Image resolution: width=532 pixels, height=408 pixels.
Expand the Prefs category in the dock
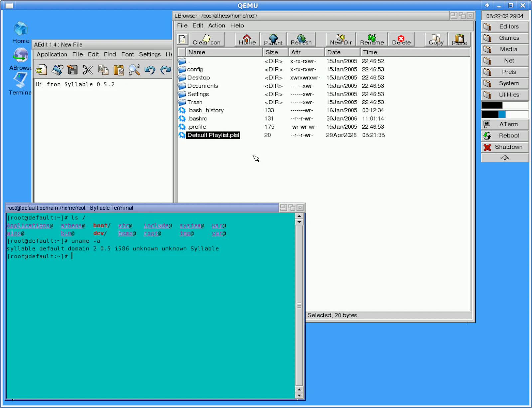505,72
